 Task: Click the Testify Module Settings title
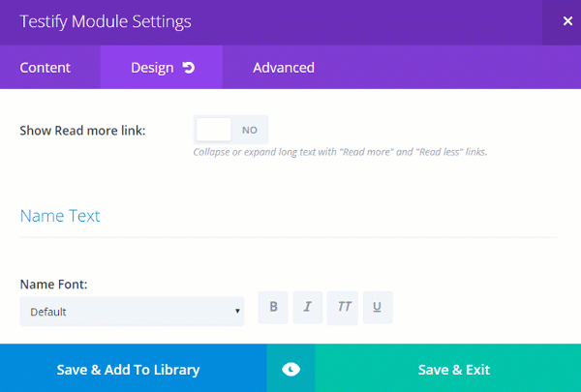coord(106,21)
